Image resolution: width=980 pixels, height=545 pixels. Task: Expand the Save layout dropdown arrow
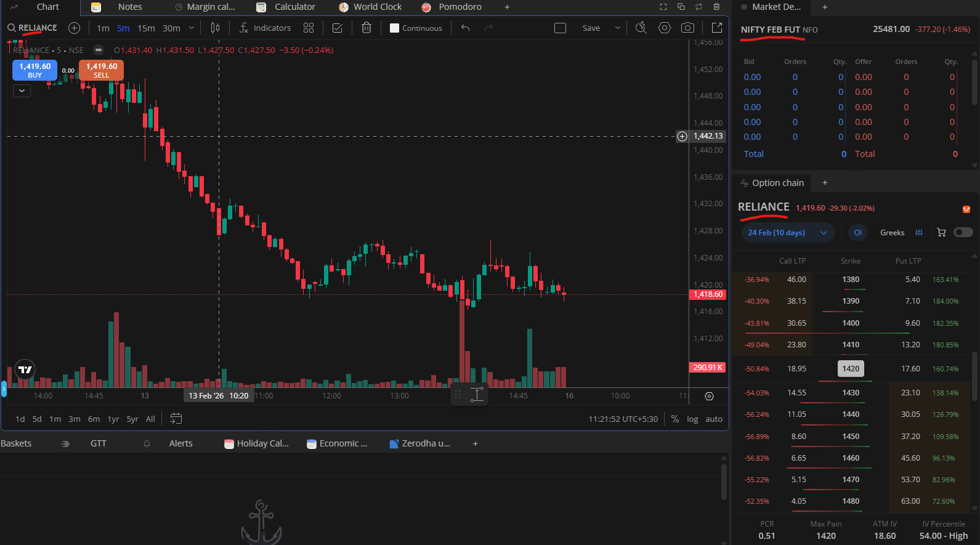point(617,28)
